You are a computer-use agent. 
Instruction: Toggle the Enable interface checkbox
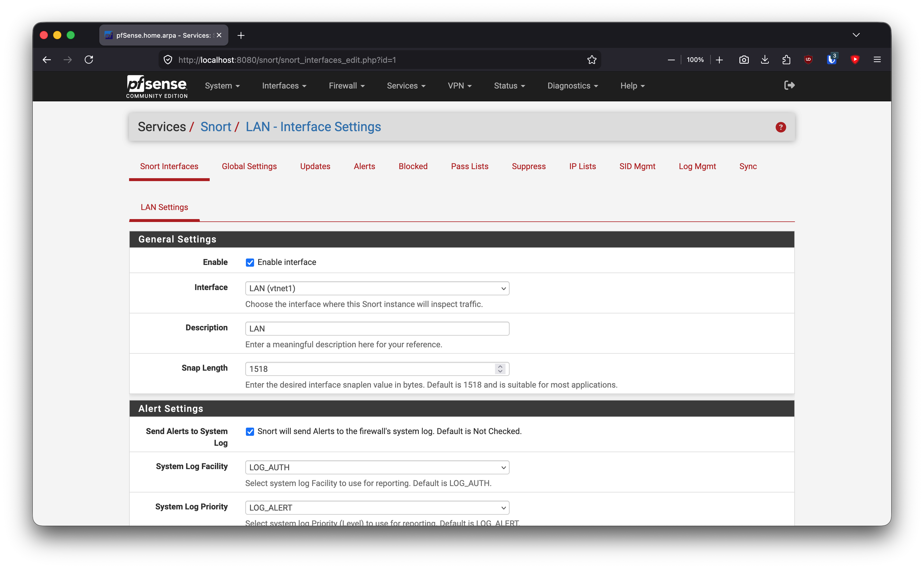coord(250,262)
